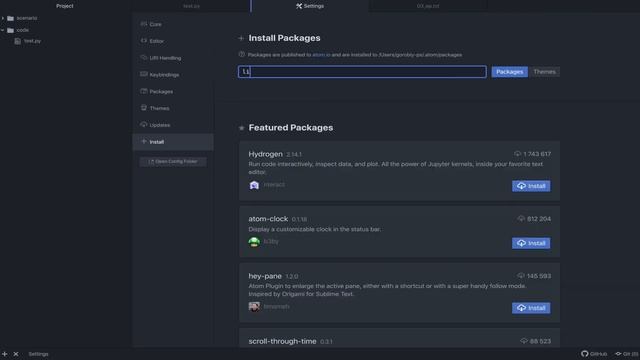Select the Packages search filter button
This screenshot has height=360, width=640.
click(x=509, y=72)
